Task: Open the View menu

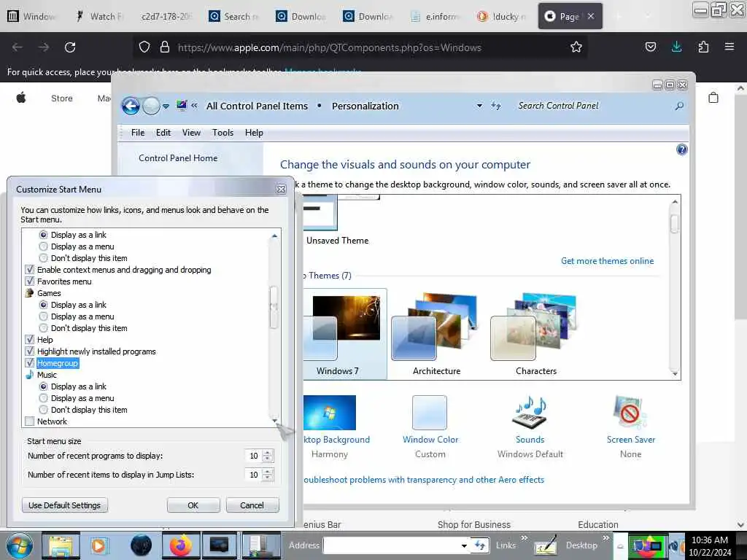Action: 191,133
